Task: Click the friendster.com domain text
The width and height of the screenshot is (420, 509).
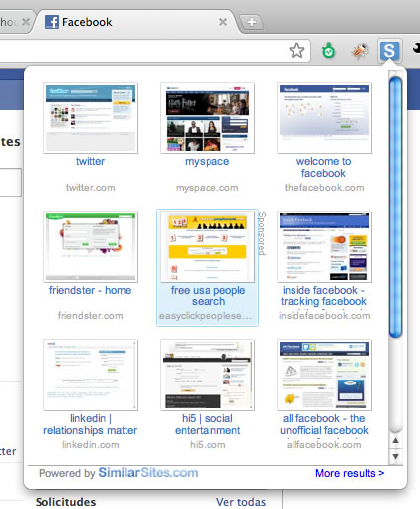Action: [91, 316]
